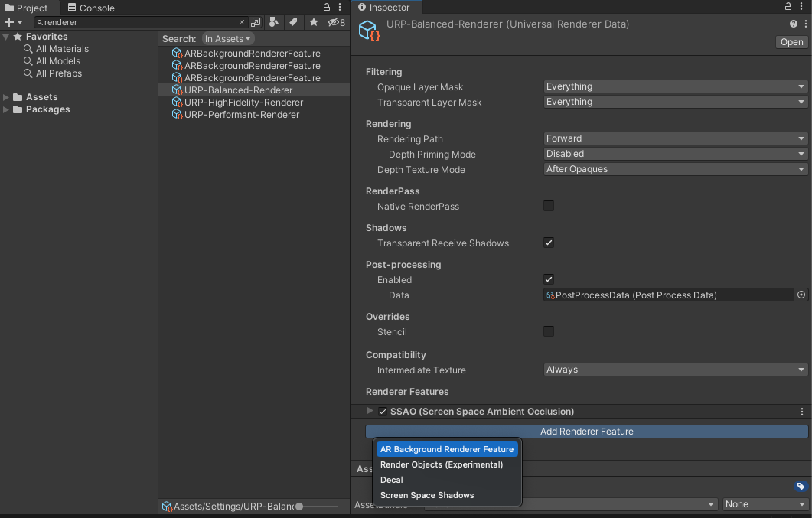Open the Depth Texture Mode dropdown

pyautogui.click(x=674, y=169)
